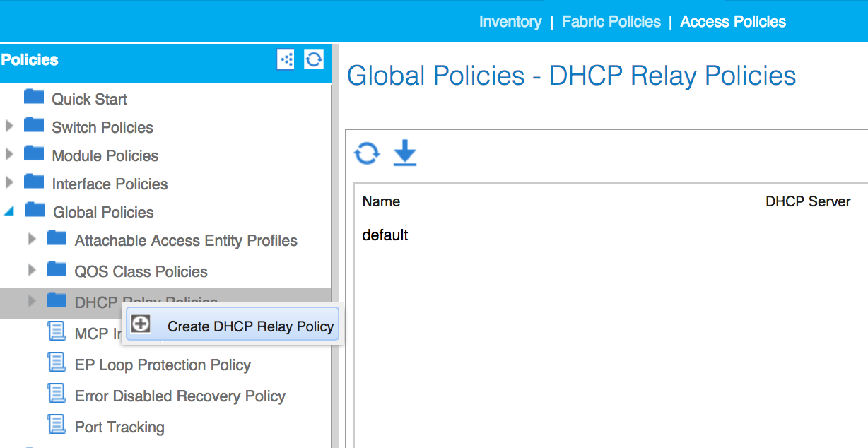Select Switch Policies tree item
The image size is (868, 448).
click(x=102, y=127)
